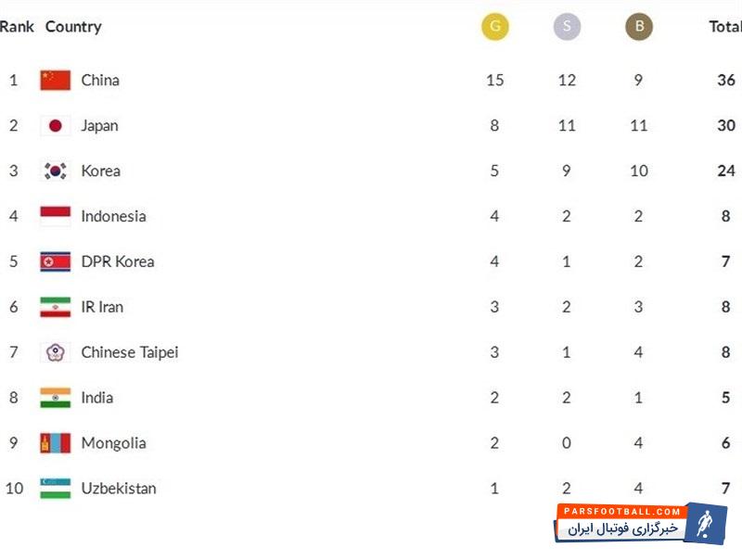Click the Chinese Taipei flag icon
The height and width of the screenshot is (560, 742).
point(56,352)
